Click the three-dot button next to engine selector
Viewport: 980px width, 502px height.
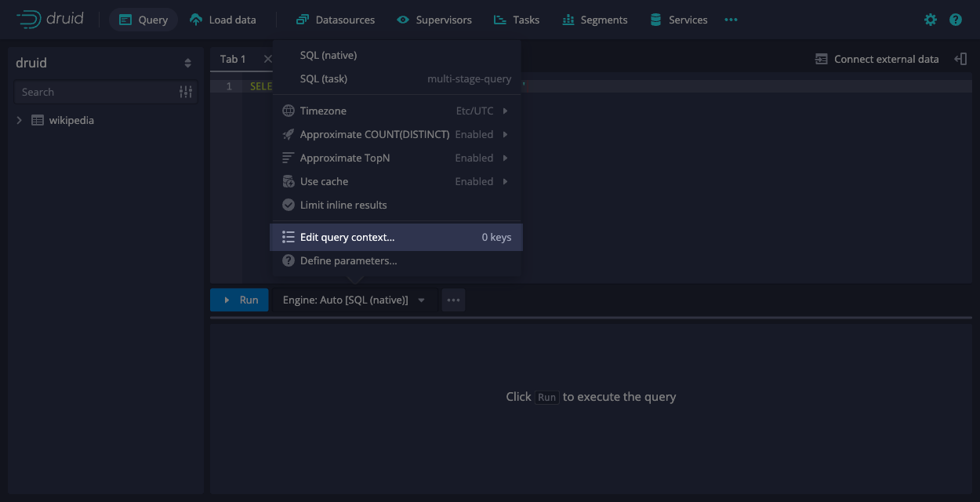click(x=453, y=300)
